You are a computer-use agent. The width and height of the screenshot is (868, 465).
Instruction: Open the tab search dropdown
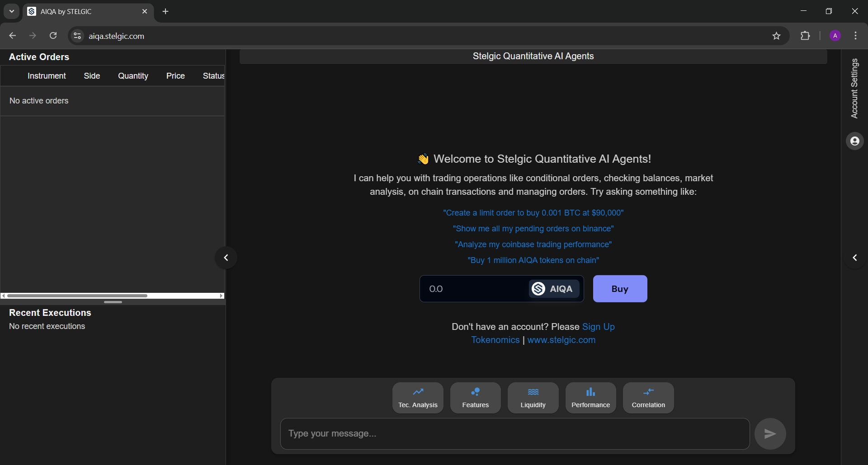pos(12,11)
